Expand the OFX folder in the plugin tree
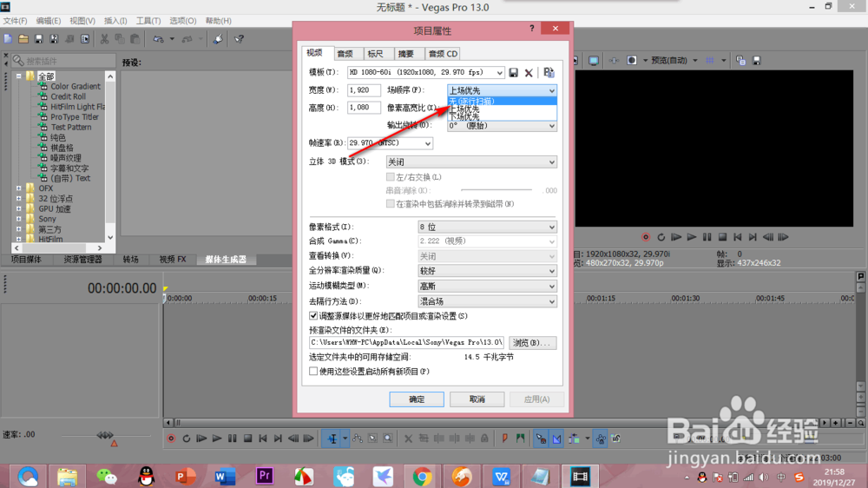The width and height of the screenshot is (868, 488). pyautogui.click(x=19, y=188)
